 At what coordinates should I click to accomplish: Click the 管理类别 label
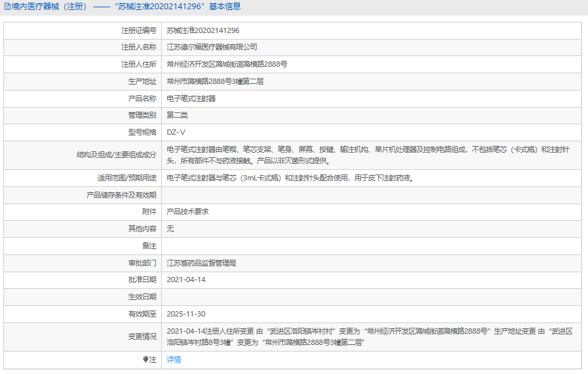click(x=142, y=115)
